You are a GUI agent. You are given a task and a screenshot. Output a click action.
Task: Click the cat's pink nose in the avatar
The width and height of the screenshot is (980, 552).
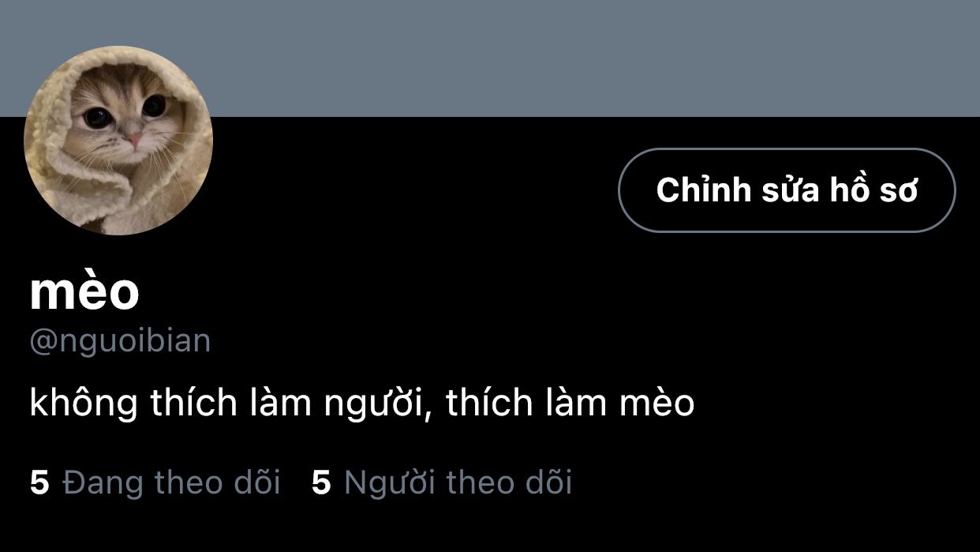coord(134,139)
